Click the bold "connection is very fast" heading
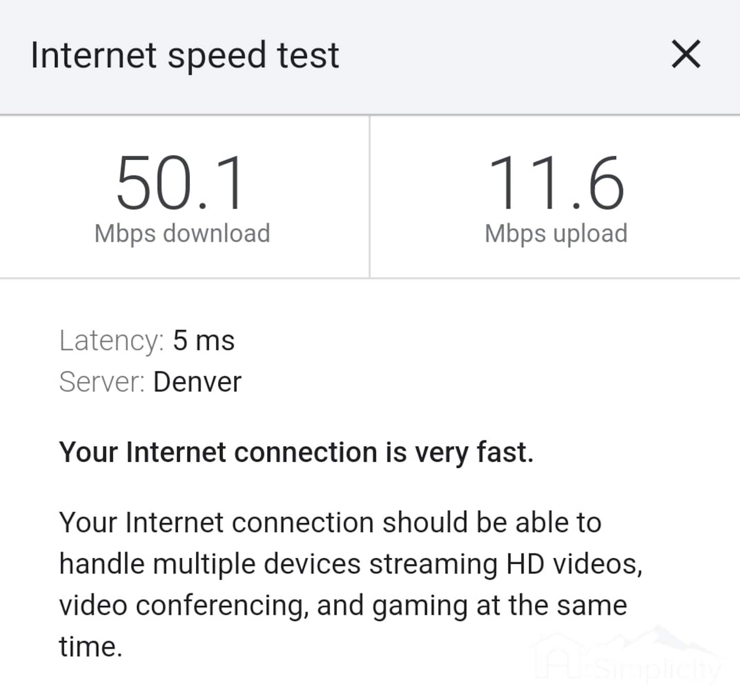 click(x=296, y=452)
